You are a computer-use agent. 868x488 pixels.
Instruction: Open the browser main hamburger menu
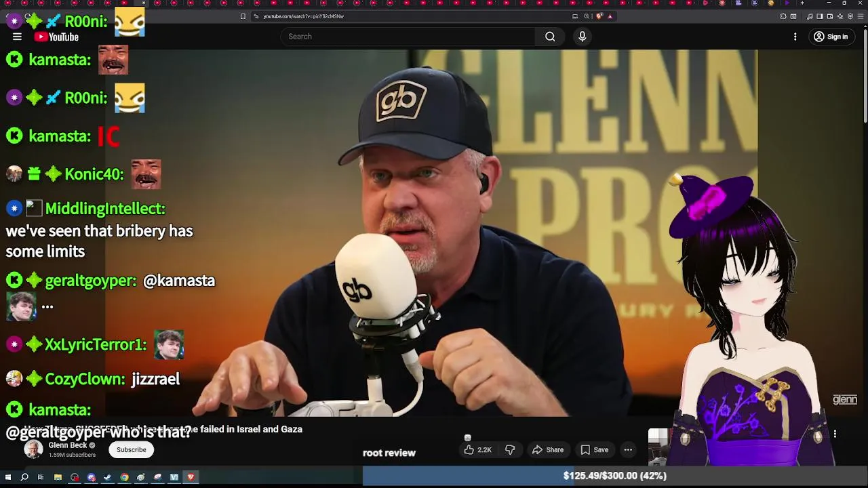(861, 16)
